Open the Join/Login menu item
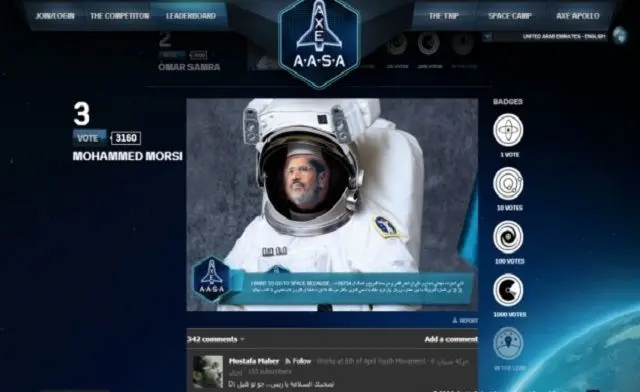640x392 pixels. 55,16
